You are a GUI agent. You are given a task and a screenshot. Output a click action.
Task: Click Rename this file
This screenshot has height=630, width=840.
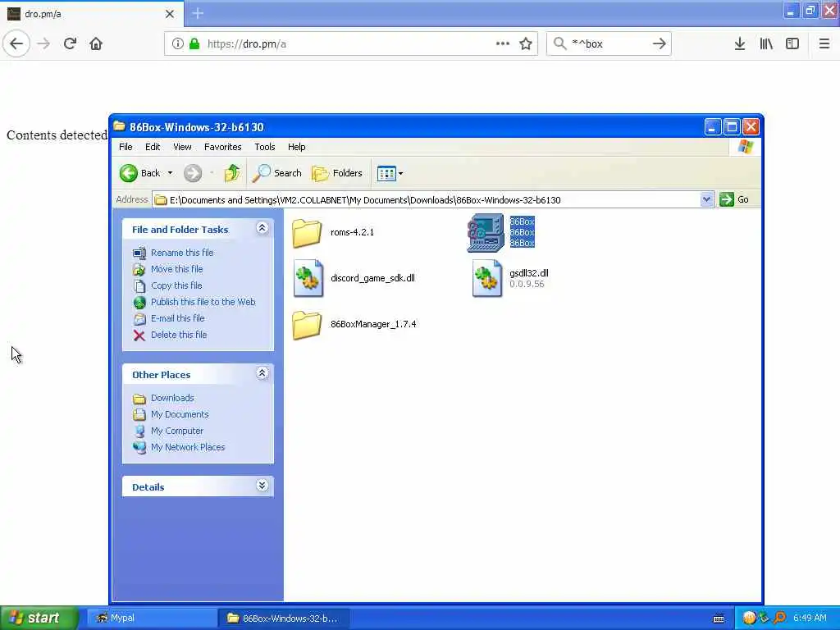click(x=172, y=253)
